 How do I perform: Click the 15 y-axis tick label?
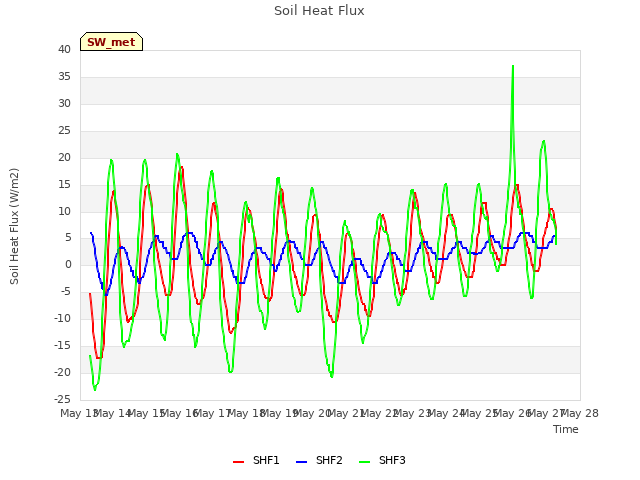pos(64,184)
